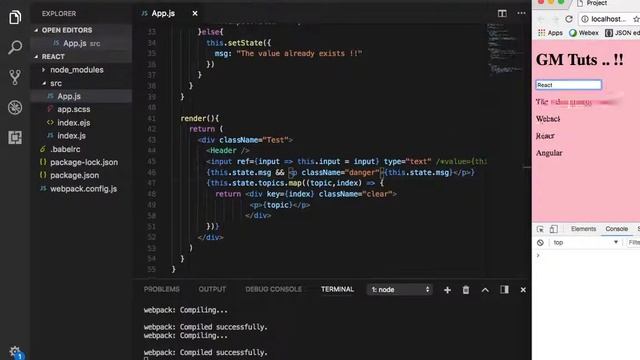Select the terminal dropdown showing 1: node
The image size is (640, 360).
click(x=400, y=289)
